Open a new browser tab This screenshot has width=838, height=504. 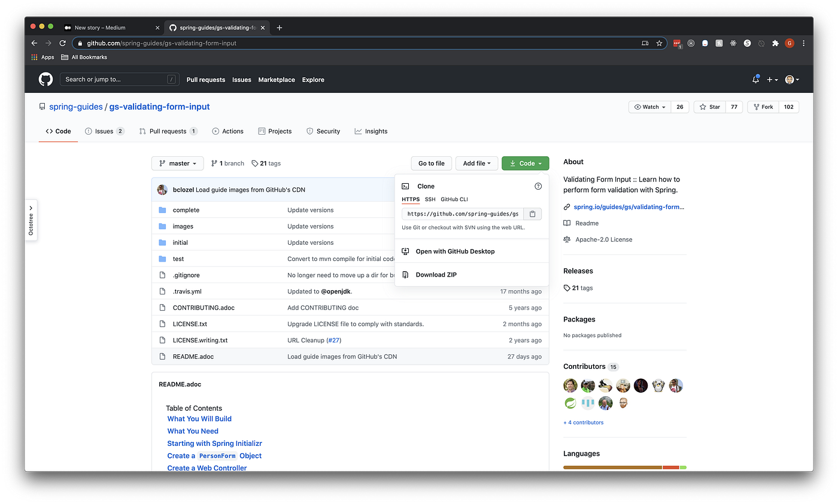click(280, 28)
